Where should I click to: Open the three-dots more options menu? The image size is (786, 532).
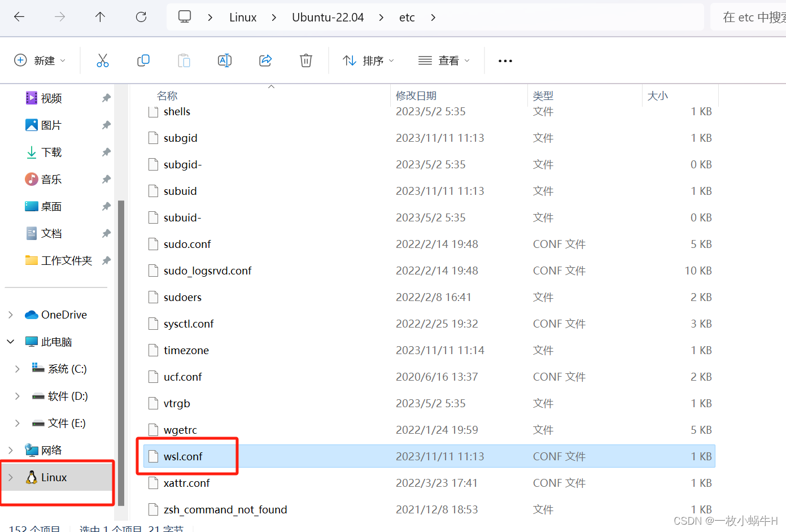point(505,60)
